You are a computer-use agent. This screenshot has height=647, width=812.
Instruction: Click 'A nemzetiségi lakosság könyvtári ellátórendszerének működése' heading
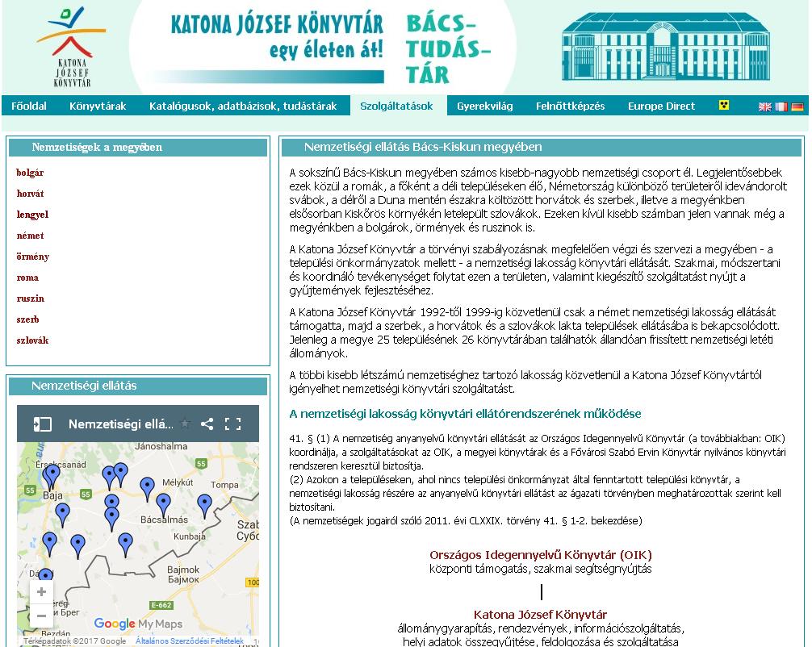click(x=465, y=414)
